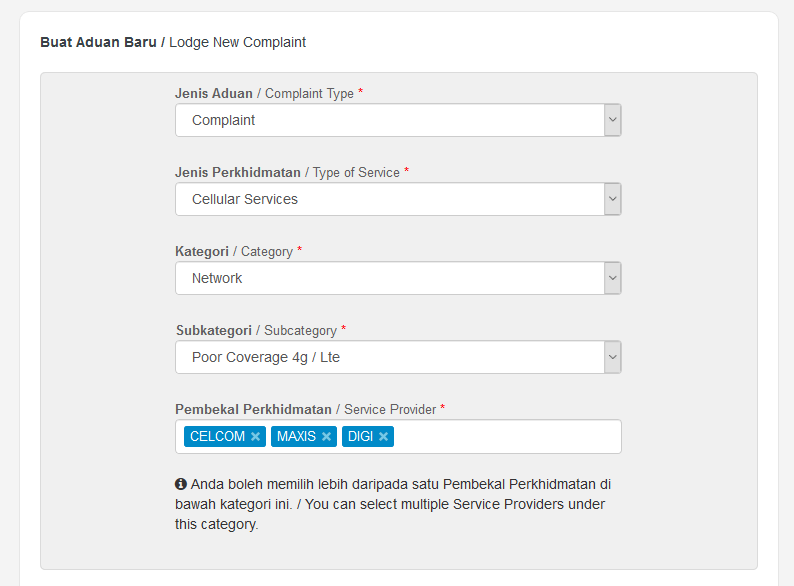Click the 'Cellular Services' selected value text

point(245,200)
